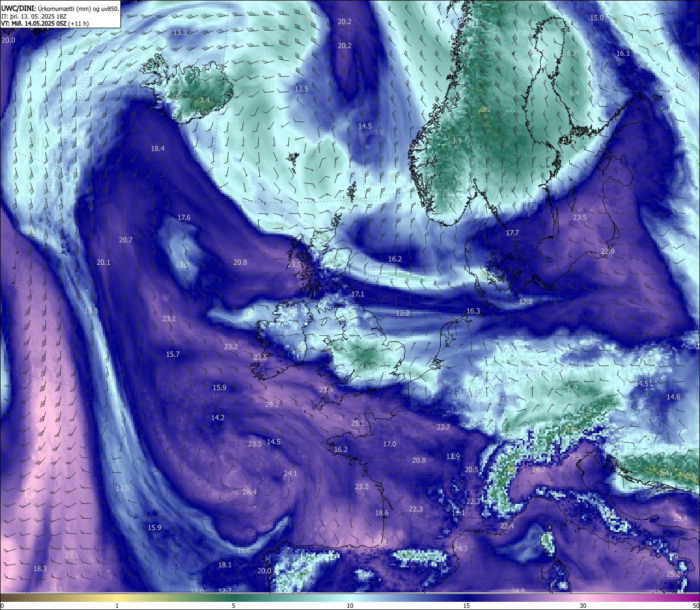Click the 6.7 value over Finland

[572, 53]
